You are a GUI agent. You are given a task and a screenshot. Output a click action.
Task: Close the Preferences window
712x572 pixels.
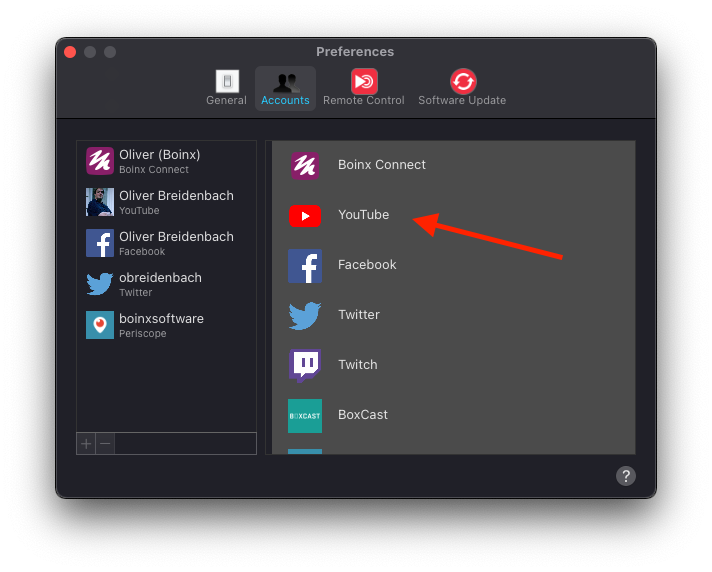click(70, 52)
